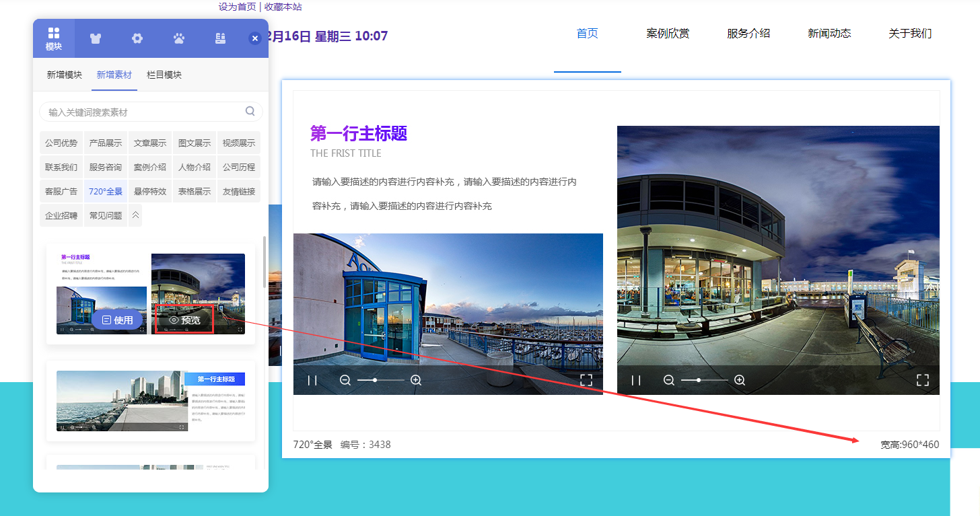Select the second template with seaside skyline

[x=151, y=401]
